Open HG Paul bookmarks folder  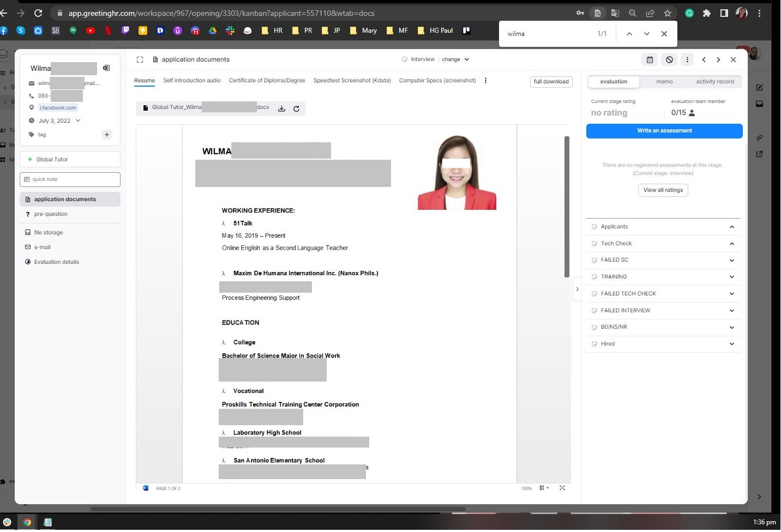pyautogui.click(x=435, y=31)
